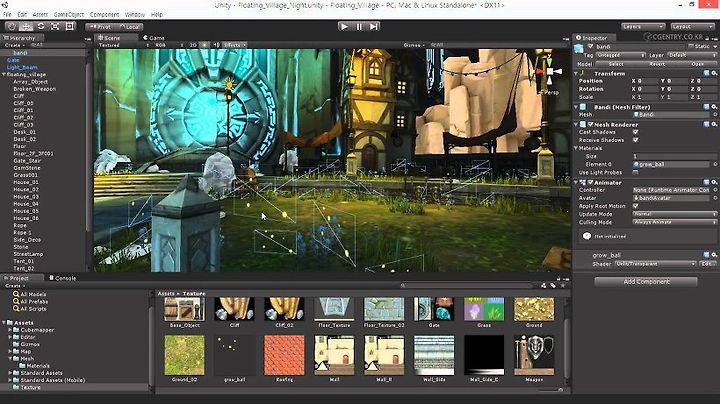Open the Layout dropdown
The height and width of the screenshot is (404, 720).
pos(692,27)
